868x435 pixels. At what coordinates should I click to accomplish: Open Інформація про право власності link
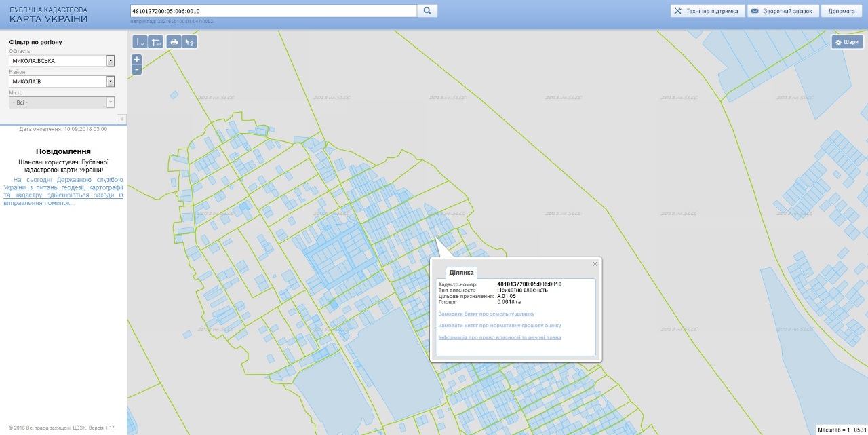pyautogui.click(x=500, y=337)
